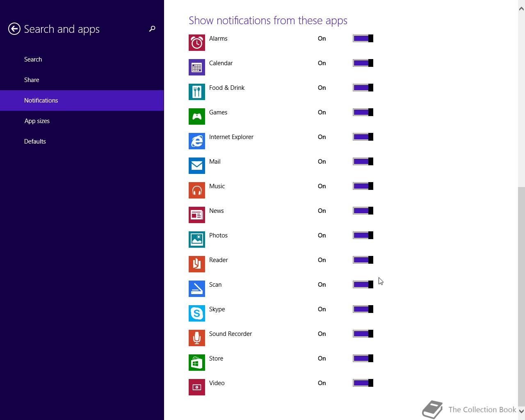This screenshot has width=525, height=420.
Task: Click the Skype app name text
Action: [x=217, y=309]
